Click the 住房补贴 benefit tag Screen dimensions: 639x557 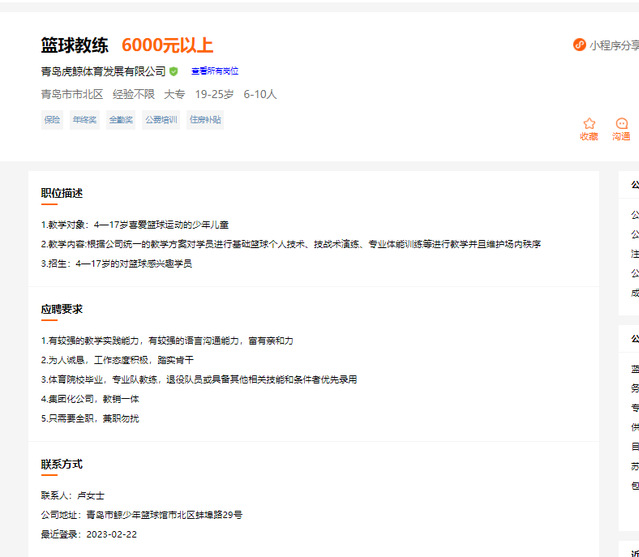[x=205, y=120]
